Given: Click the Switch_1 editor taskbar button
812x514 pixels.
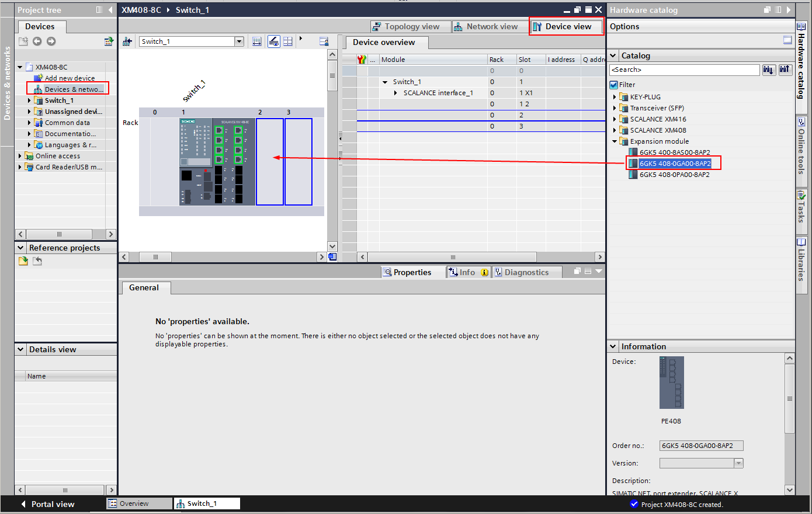Looking at the screenshot, I should click(207, 503).
